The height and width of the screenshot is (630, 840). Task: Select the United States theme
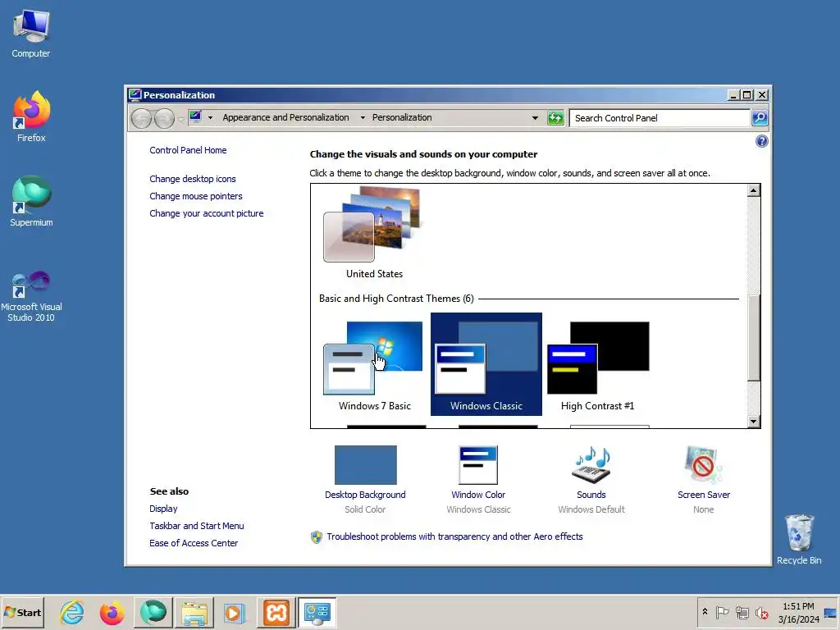click(x=374, y=233)
